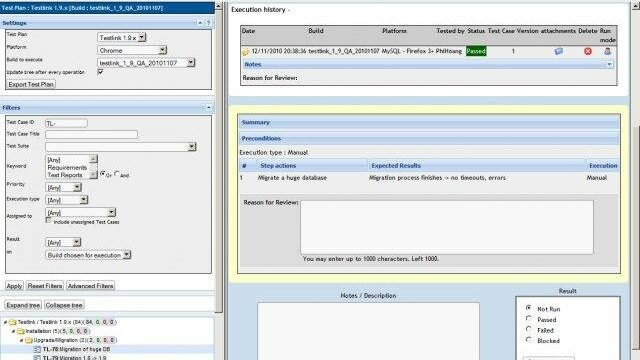640x360 pixels.
Task: Click the left panel vertical scrollbar
Action: pos(219,159)
